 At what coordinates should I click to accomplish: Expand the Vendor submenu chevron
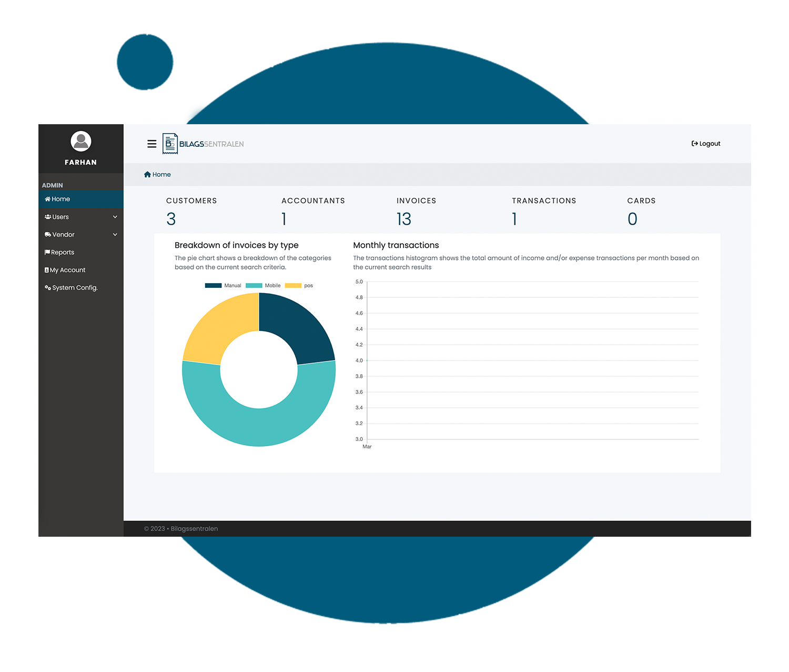coord(115,235)
